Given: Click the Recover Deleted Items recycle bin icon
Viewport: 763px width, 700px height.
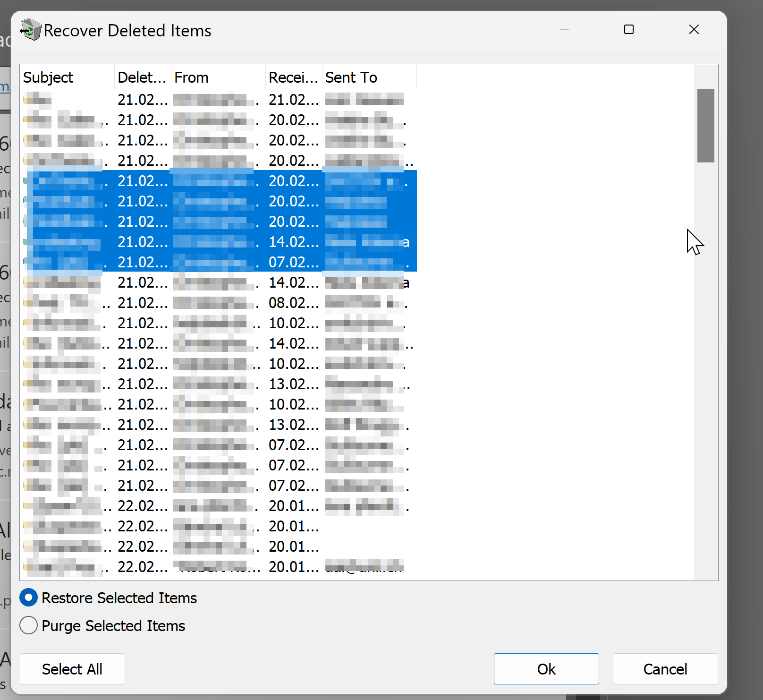Looking at the screenshot, I should pyautogui.click(x=31, y=30).
